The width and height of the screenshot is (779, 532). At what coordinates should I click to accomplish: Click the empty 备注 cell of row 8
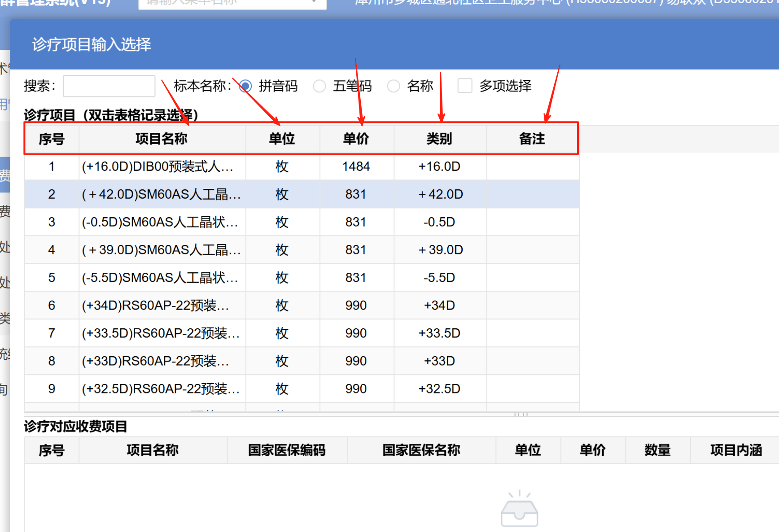[x=533, y=362]
